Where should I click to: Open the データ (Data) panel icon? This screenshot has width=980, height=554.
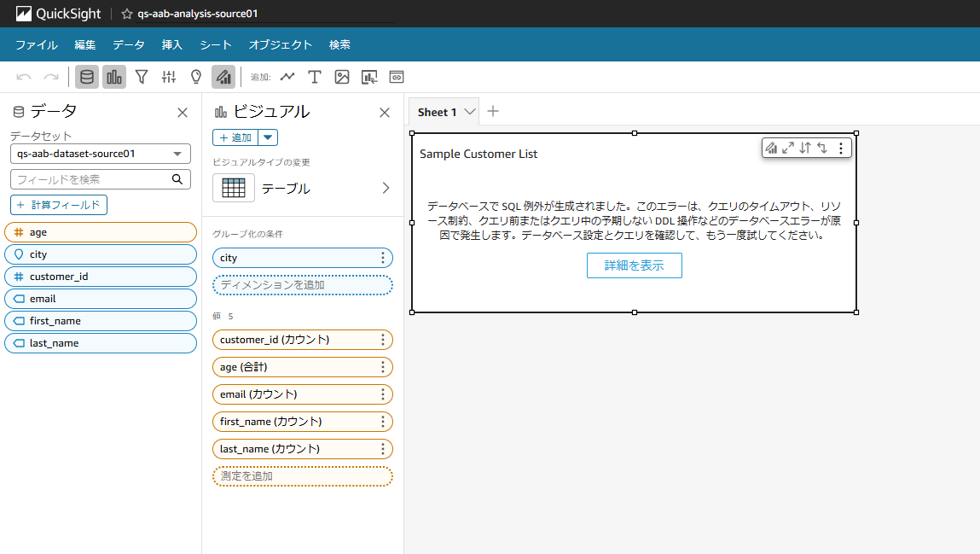coord(86,77)
